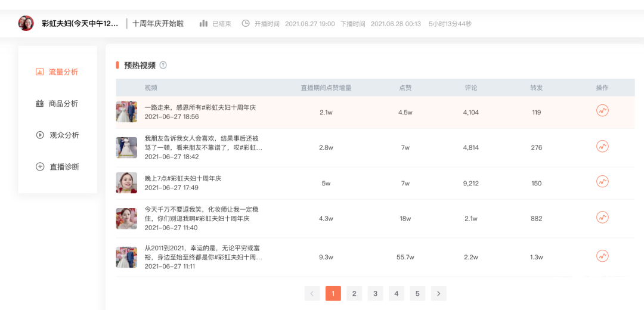Open thumbnail of 晚上7点 video
The height and width of the screenshot is (310, 644).
[x=126, y=182]
